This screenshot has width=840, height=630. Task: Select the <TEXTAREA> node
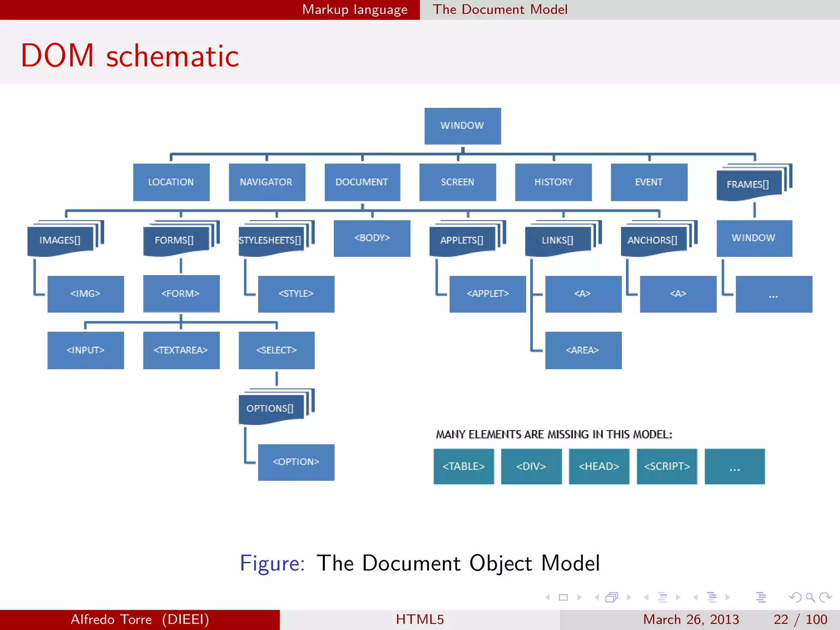[181, 350]
